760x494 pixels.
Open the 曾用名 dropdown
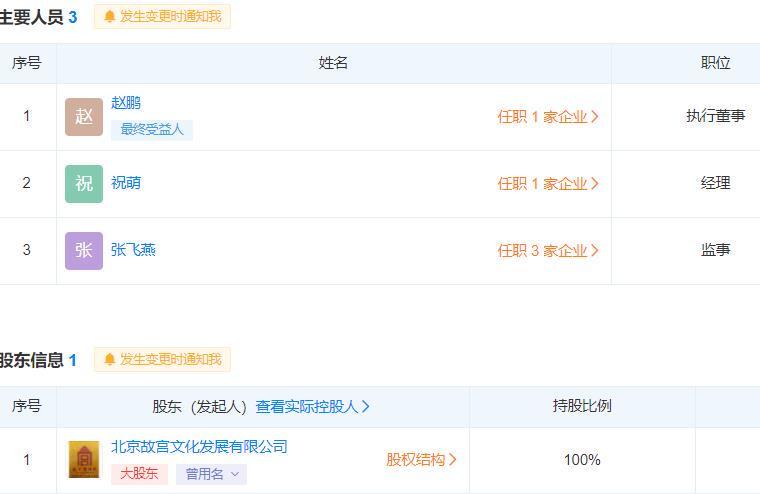tap(211, 474)
